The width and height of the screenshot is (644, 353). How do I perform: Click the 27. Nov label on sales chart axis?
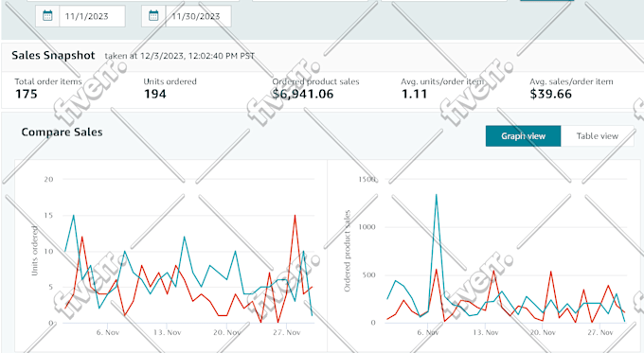600,332
